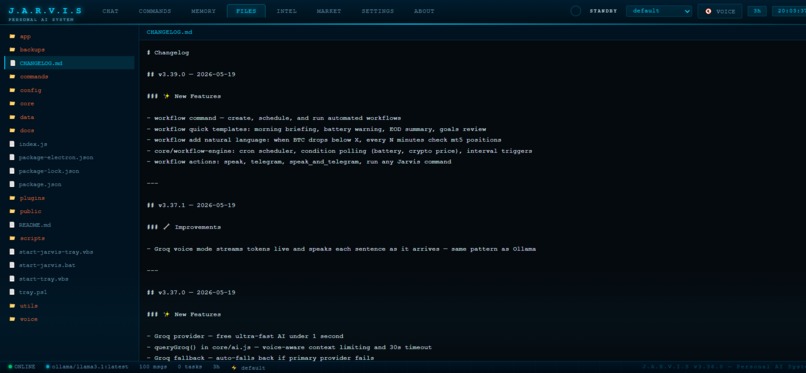This screenshot has width=806, height=373.
Task: Go to the INTEL tab
Action: (286, 11)
